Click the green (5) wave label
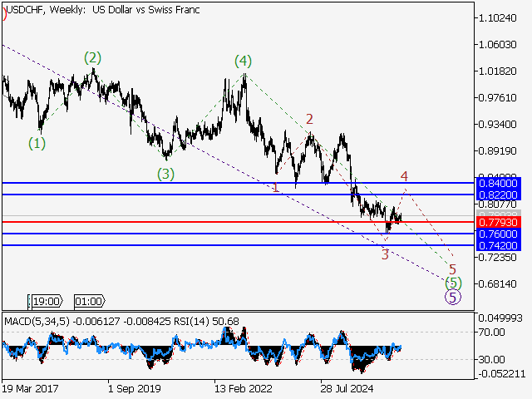Screen dimensions: 532x399 (453, 283)
